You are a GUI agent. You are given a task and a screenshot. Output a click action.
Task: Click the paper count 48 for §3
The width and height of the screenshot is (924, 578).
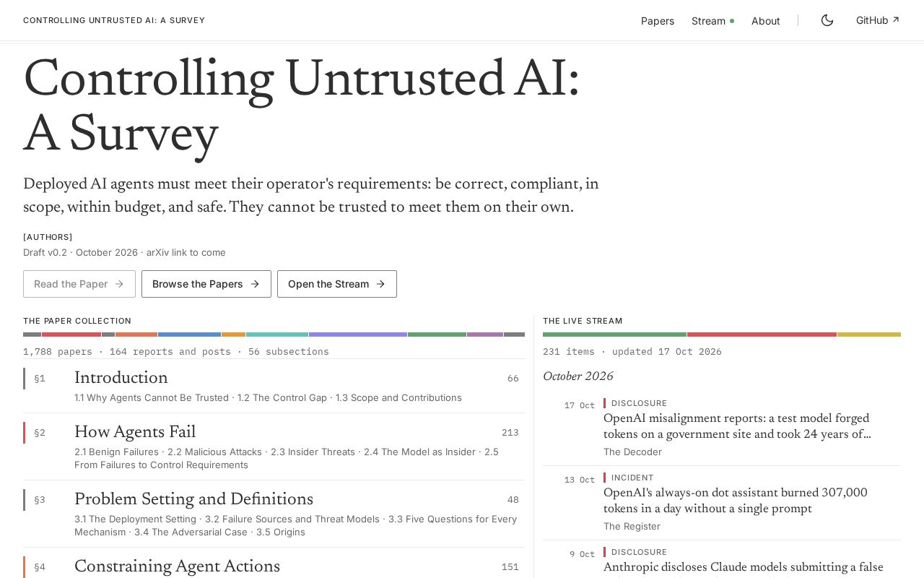pyautogui.click(x=513, y=500)
